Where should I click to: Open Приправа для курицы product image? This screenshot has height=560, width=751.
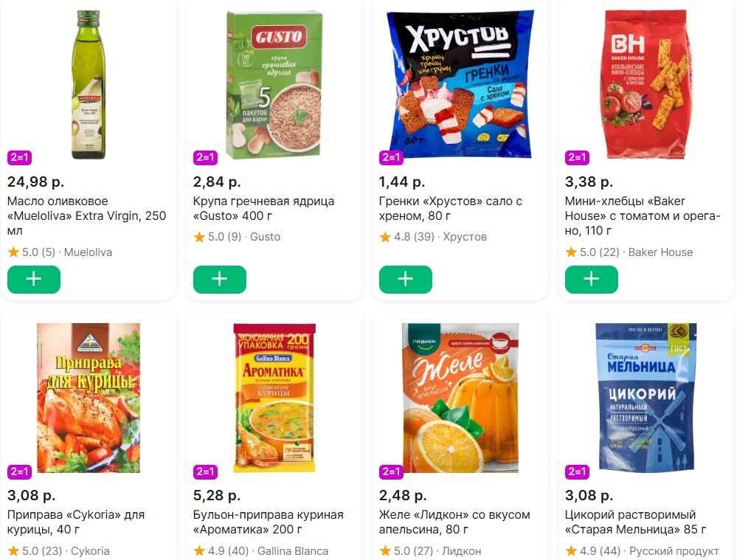coord(88,397)
